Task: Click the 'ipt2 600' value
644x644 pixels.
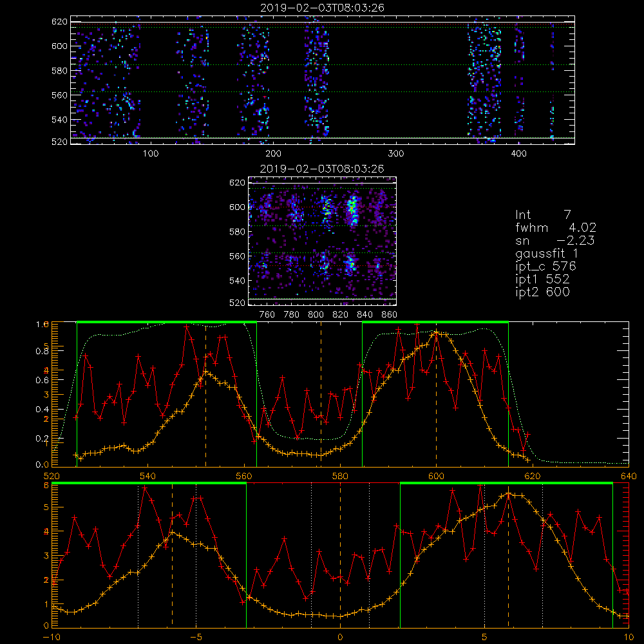Action: pyautogui.click(x=542, y=292)
